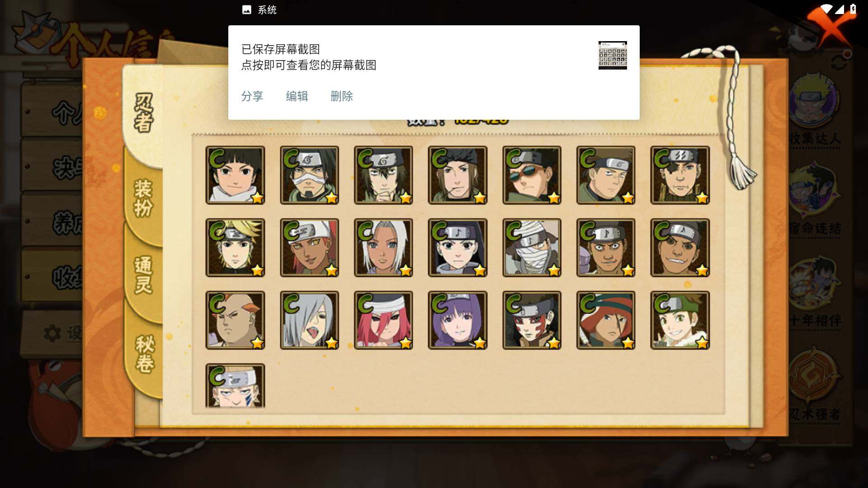Tap 编辑 to edit the screenshot
The image size is (868, 488).
[x=297, y=96]
